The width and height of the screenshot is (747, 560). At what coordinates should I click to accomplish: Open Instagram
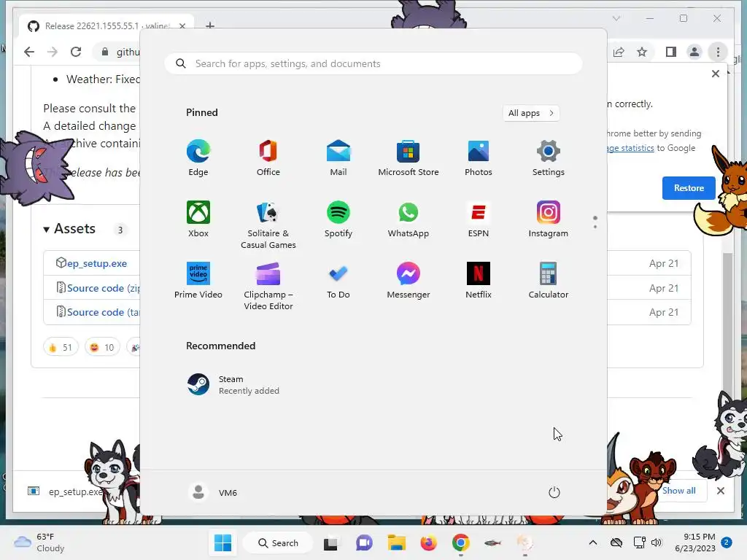[549, 219]
